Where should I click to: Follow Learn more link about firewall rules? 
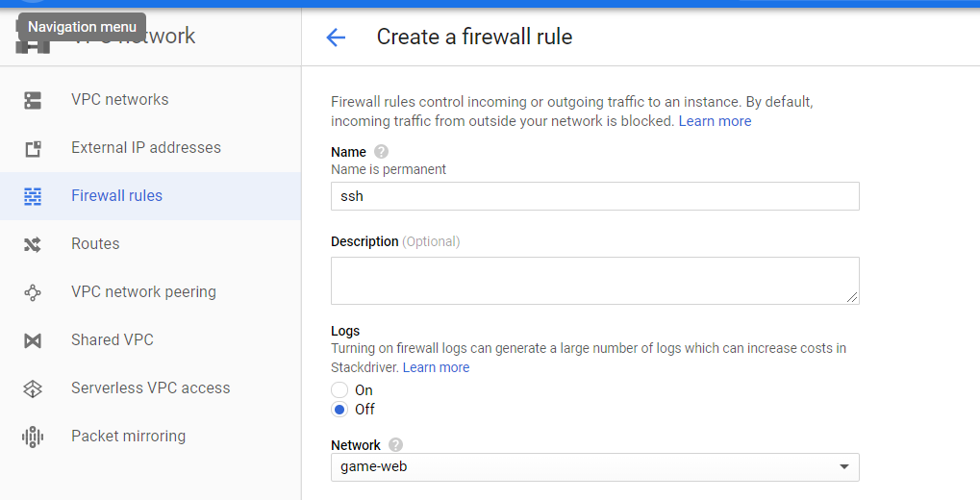pyautogui.click(x=715, y=121)
